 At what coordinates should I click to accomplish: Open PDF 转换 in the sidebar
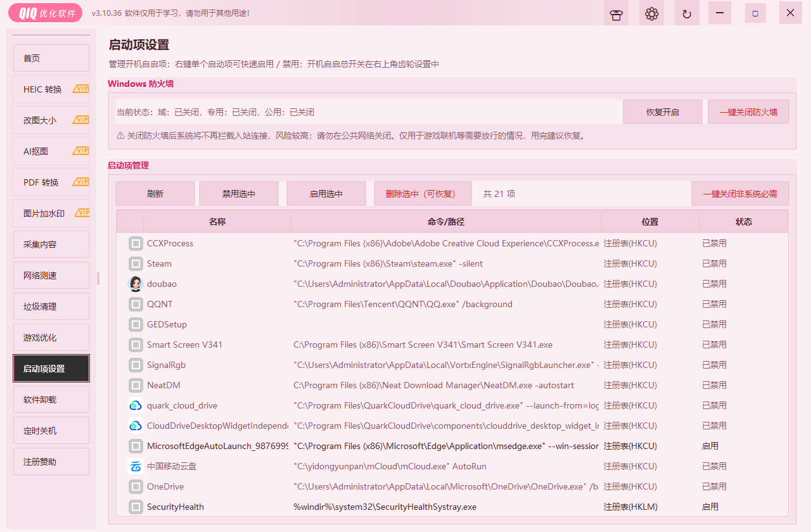(51, 182)
